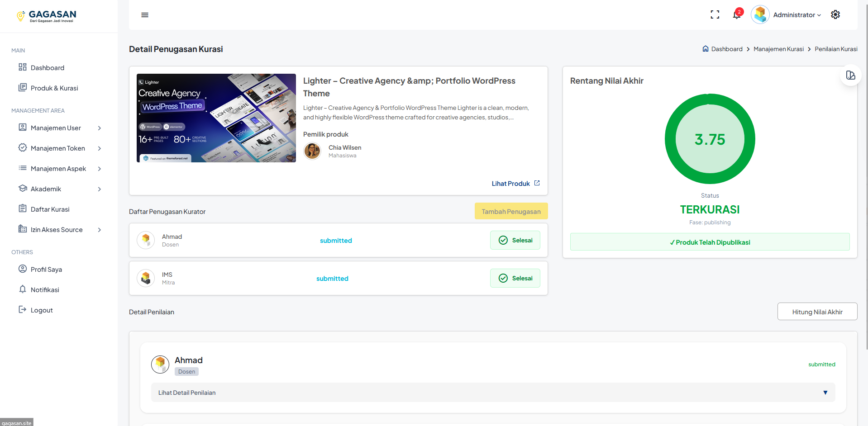This screenshot has height=426, width=868.
Task: Click Produk Telah Dipublikasi banner
Action: [x=710, y=242]
